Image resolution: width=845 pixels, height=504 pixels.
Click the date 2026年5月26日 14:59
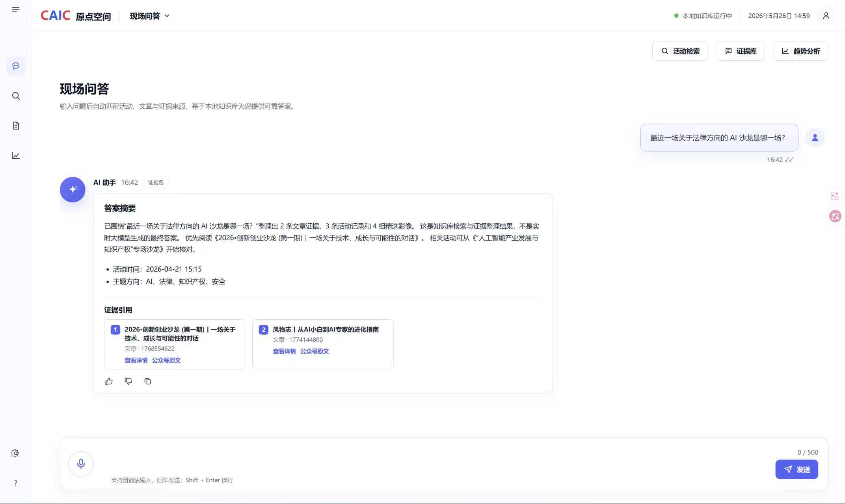[779, 16]
